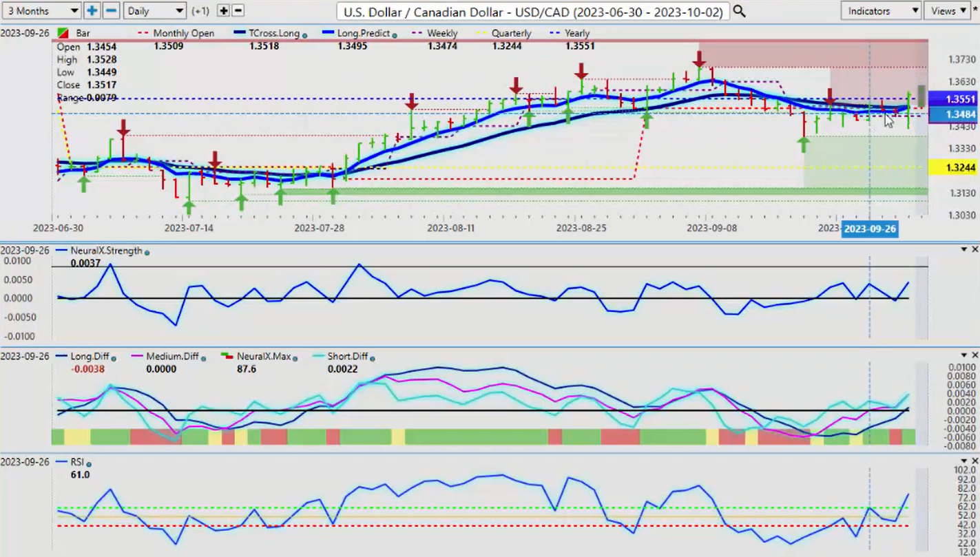Click the Long.Diff value -0.0038
Screen dimensions: 980x557
(x=87, y=369)
